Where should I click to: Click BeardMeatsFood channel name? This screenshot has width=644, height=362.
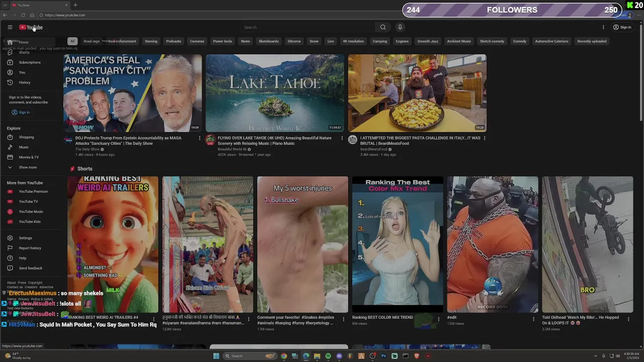click(374, 149)
